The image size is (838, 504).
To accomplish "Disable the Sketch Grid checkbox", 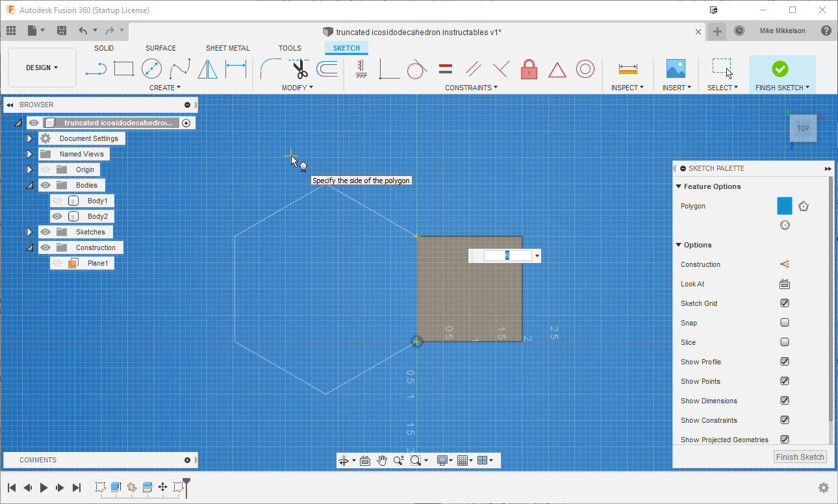I will pyautogui.click(x=784, y=303).
